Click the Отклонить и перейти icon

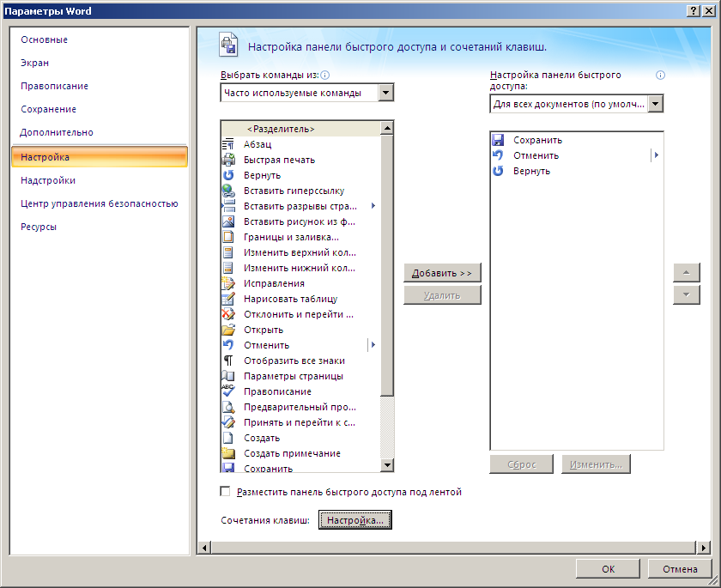coord(228,314)
